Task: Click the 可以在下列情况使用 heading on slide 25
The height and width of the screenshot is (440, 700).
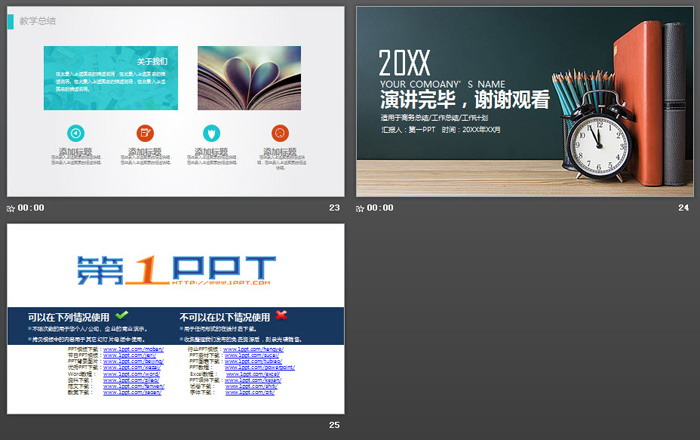Action: pos(68,317)
